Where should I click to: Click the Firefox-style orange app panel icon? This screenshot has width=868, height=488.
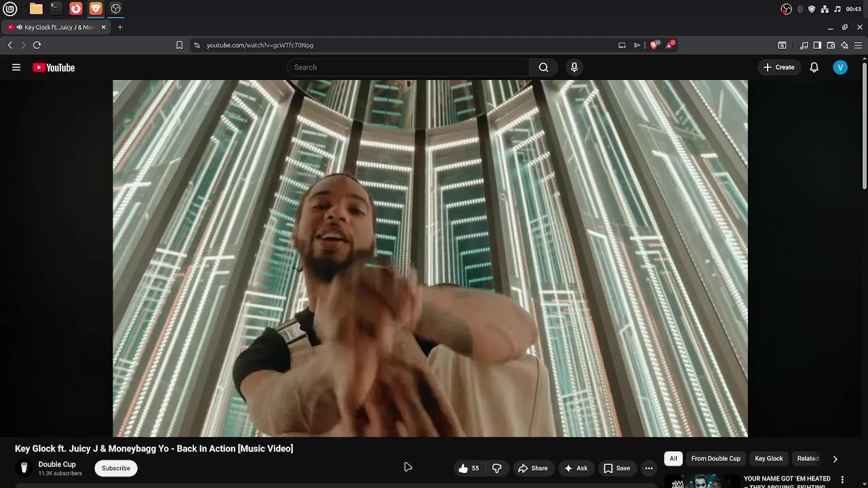[76, 9]
